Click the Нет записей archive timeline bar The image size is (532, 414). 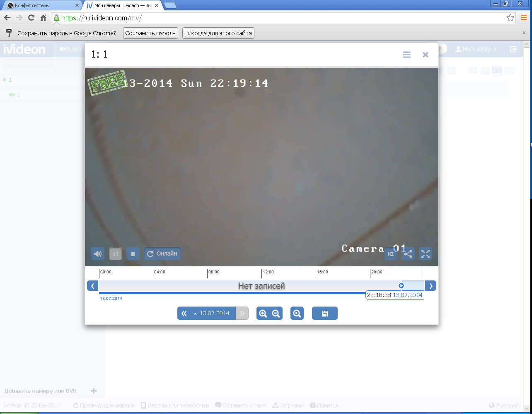point(261,286)
